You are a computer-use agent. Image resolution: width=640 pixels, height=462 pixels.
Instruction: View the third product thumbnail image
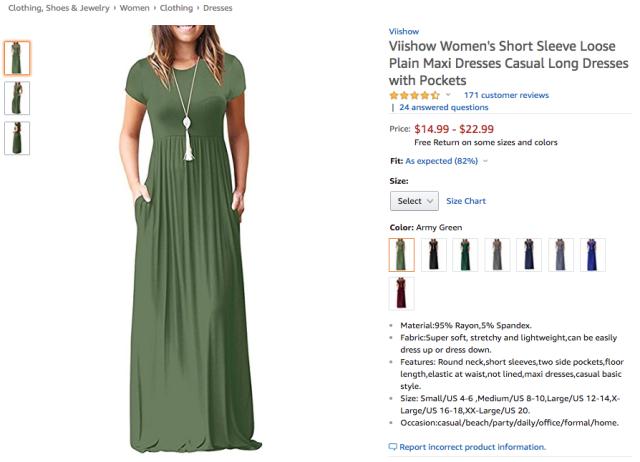(17, 138)
